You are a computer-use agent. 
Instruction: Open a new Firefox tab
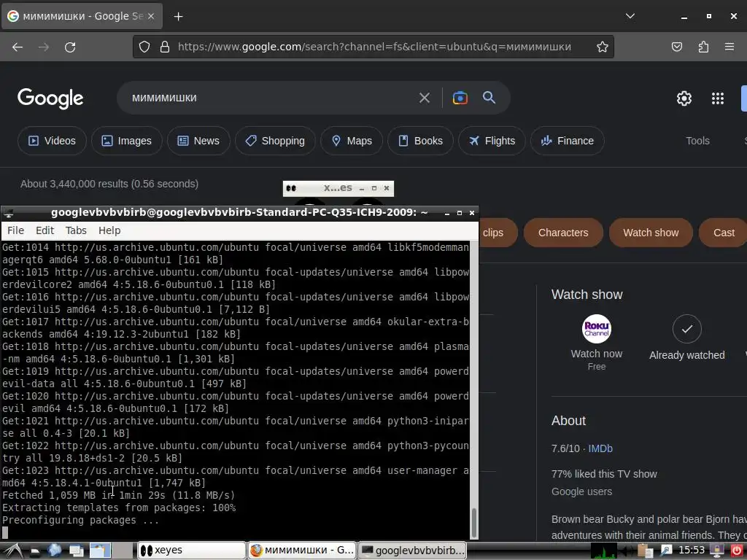click(178, 17)
